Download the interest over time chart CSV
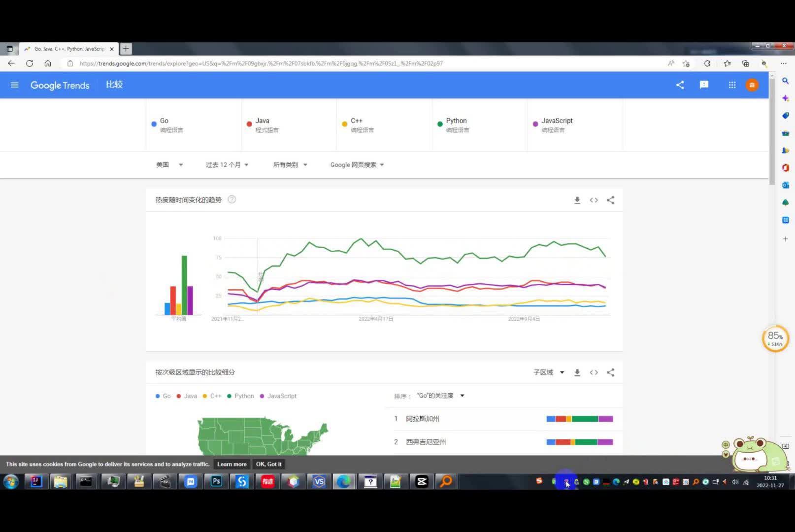The image size is (795, 532). point(577,200)
